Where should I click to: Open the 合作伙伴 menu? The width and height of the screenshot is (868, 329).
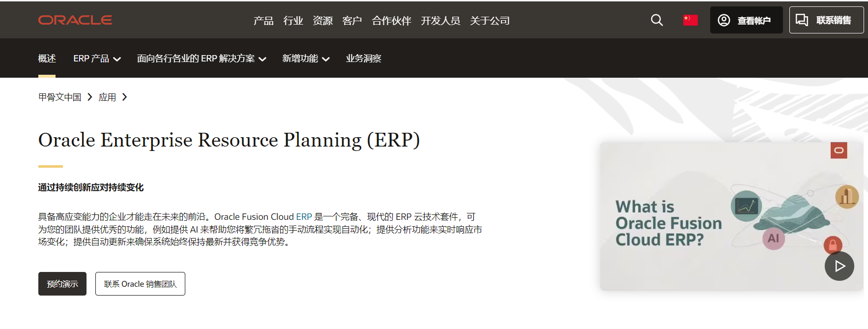pos(391,21)
